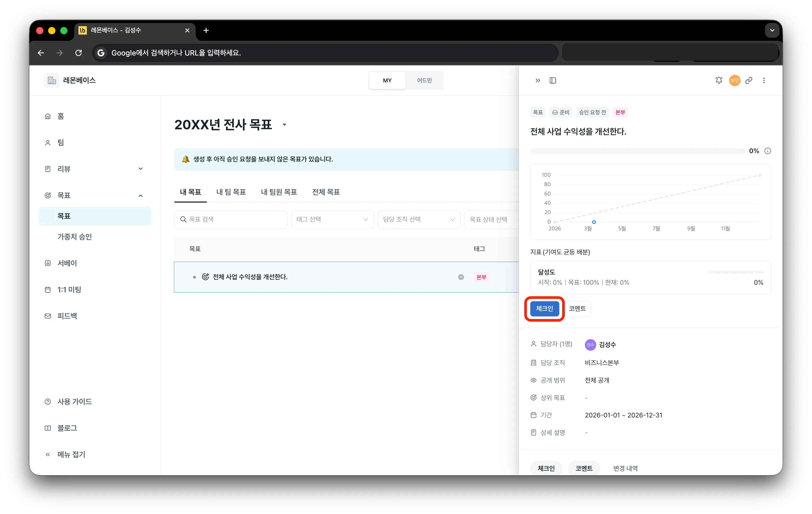Open the 20XX년 전사 목표 dropdown arrow

pos(284,125)
